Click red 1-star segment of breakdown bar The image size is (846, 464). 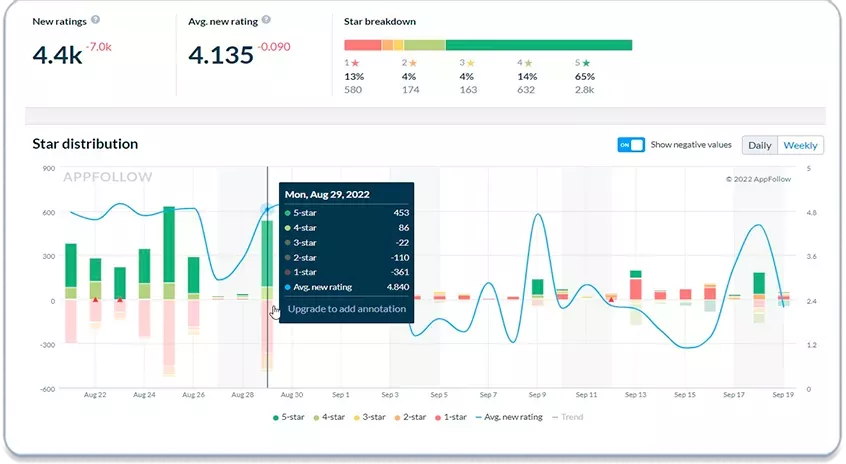tap(363, 45)
